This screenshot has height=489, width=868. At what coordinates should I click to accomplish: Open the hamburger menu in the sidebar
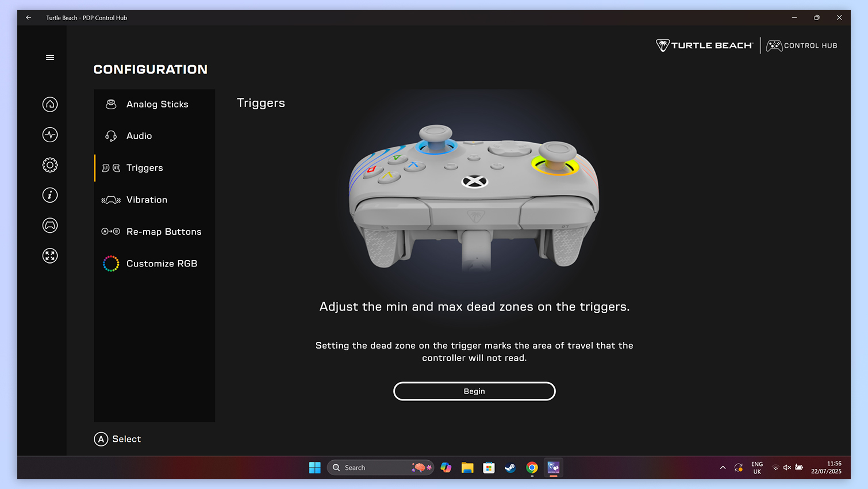click(x=50, y=58)
